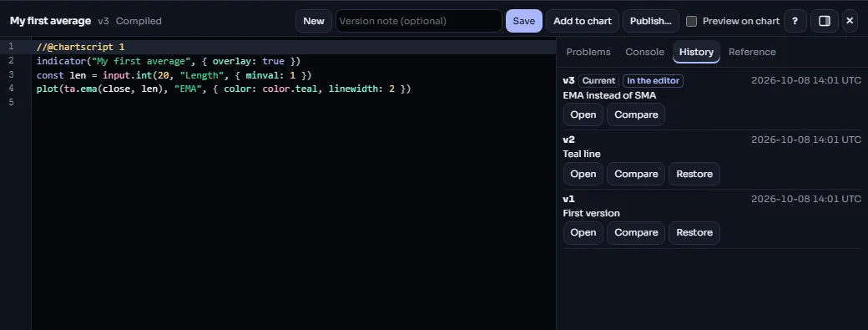Restore version v1 First version
This screenshot has width=868, height=330.
click(x=694, y=233)
